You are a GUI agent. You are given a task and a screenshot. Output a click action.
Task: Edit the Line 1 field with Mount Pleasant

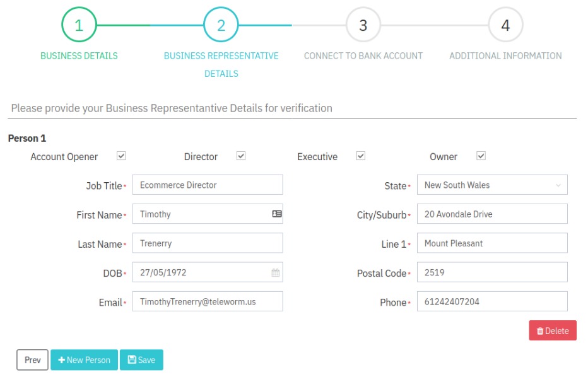point(492,243)
